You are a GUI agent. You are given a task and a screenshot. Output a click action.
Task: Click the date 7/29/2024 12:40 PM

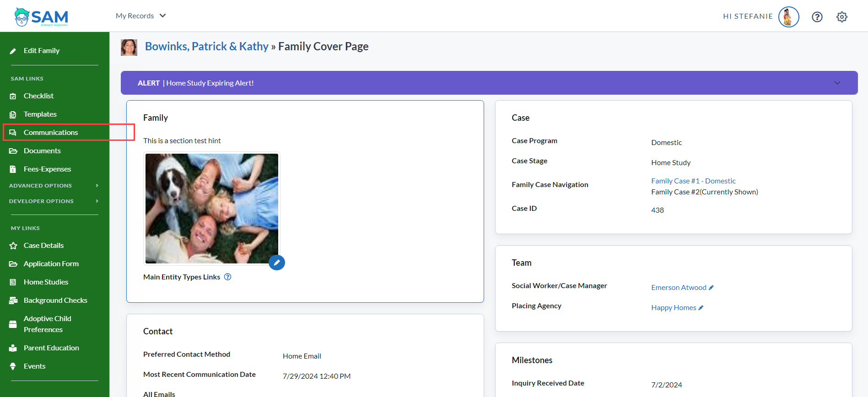(317, 376)
